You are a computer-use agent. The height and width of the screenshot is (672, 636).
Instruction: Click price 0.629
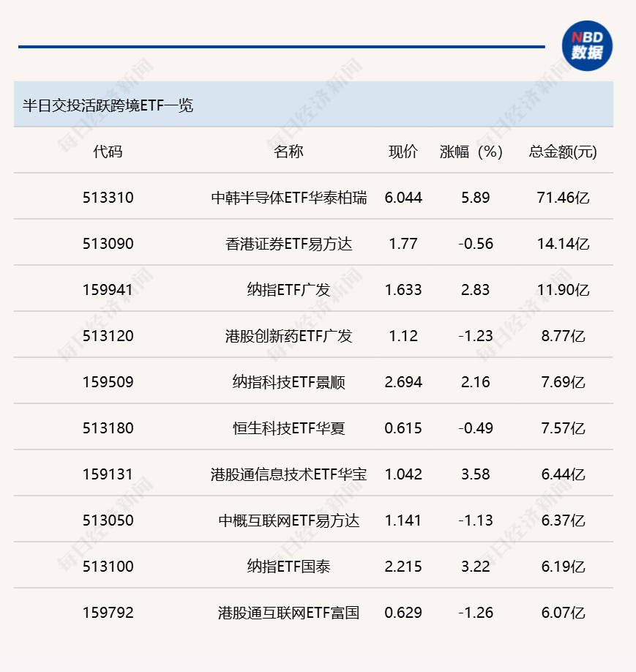(x=403, y=613)
